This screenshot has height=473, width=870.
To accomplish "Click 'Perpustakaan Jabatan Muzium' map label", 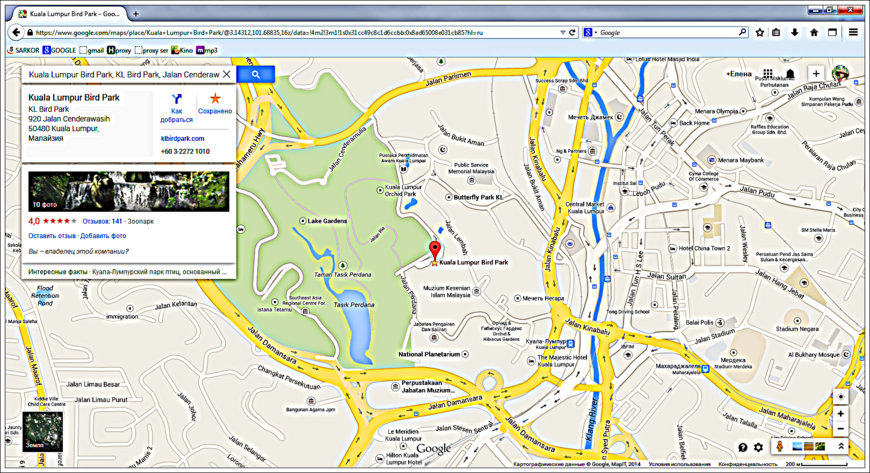I will [426, 386].
